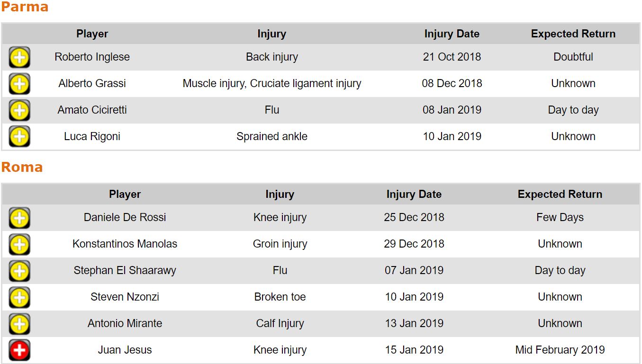This screenshot has height=364, width=642.
Task: Click yellow injury icon beside Stephan El Shaarawy
Action: [x=19, y=271]
